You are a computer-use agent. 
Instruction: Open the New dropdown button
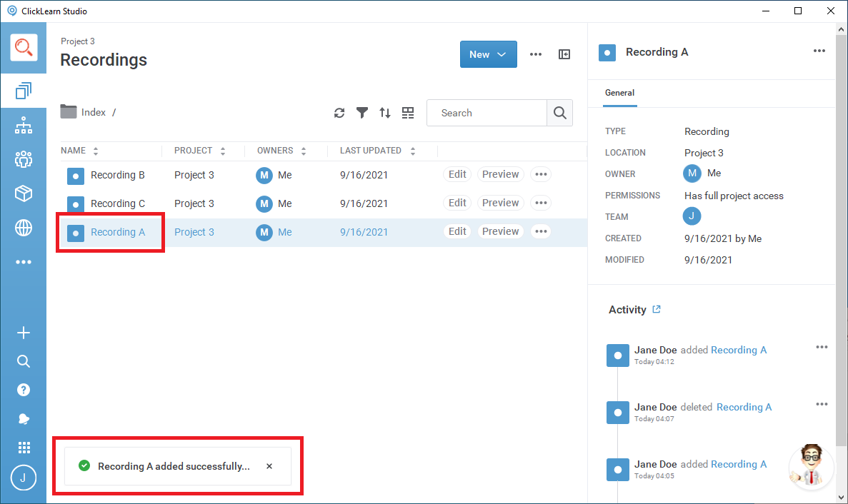489,54
